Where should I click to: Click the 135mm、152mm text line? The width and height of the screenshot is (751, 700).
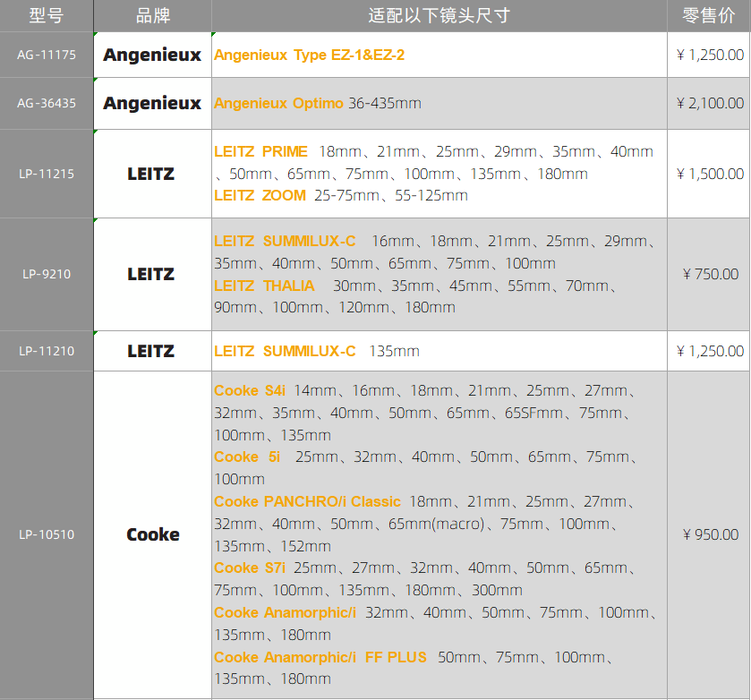(x=272, y=546)
